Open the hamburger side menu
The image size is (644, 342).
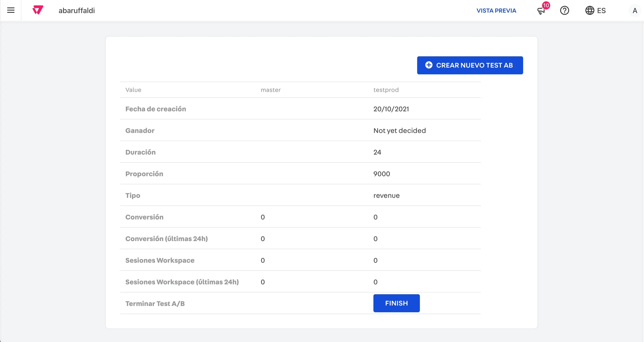11,10
